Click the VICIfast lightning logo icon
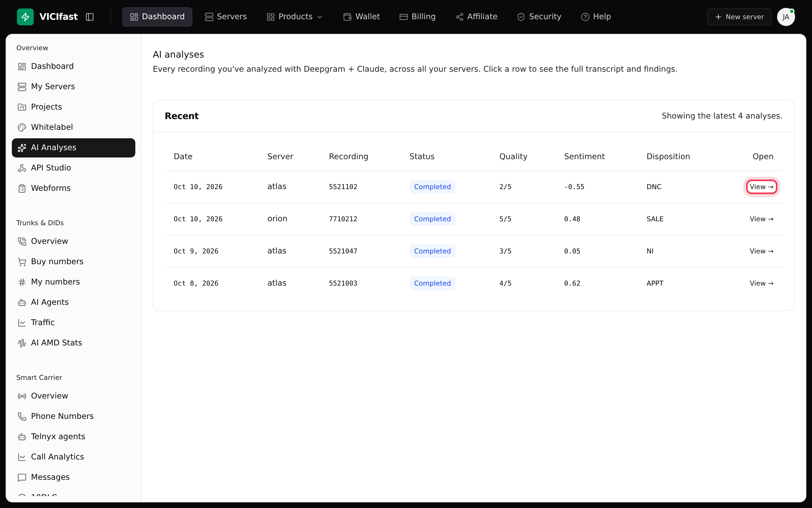Screen dimensions: 812x508 [25, 17]
